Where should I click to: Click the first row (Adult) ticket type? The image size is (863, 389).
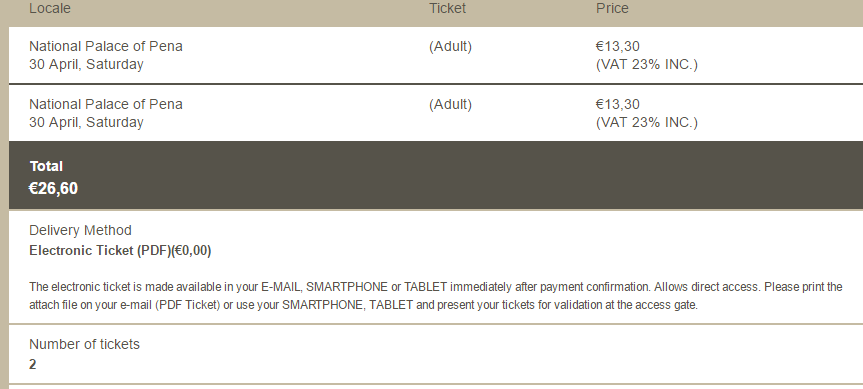coord(450,47)
